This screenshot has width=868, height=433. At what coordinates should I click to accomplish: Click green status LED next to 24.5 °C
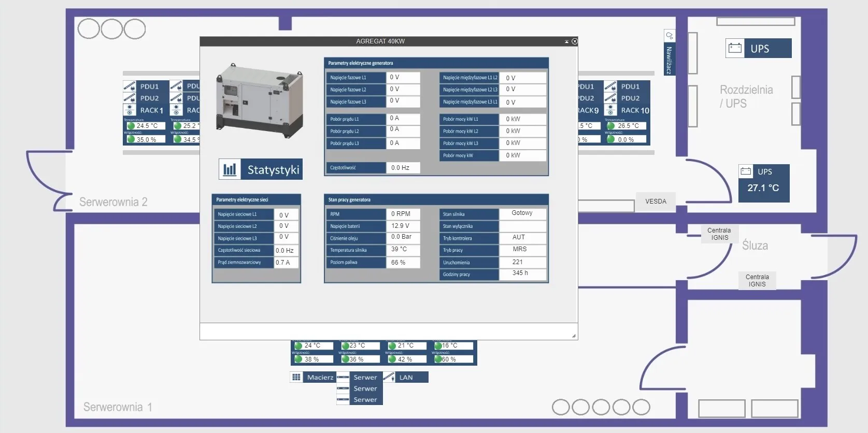pos(131,126)
